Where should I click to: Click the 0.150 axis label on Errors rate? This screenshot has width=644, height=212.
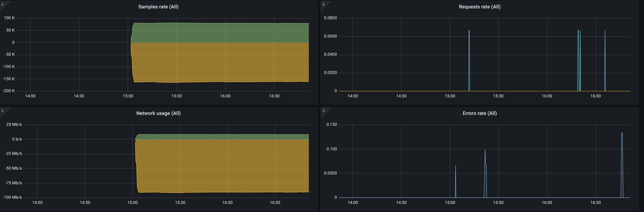(x=331, y=124)
